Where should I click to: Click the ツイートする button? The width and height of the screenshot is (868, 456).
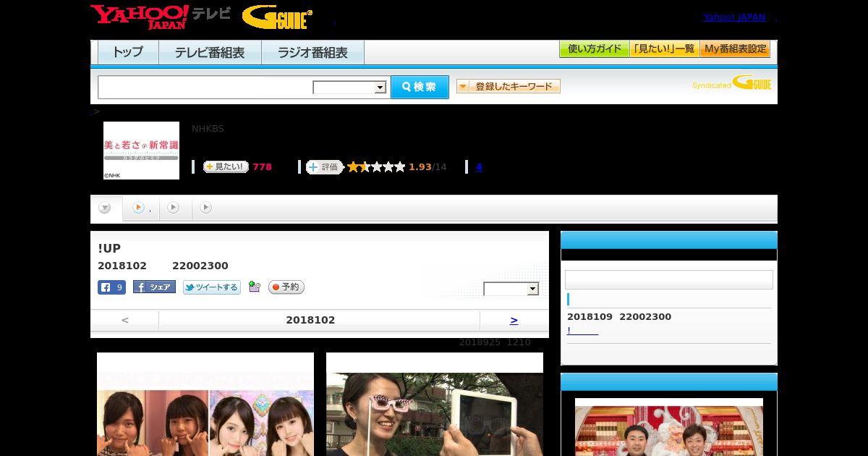(211, 287)
